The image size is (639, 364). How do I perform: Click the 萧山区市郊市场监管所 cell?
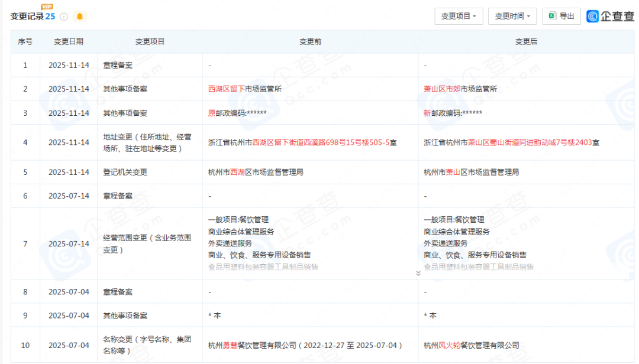pyautogui.click(x=460, y=89)
